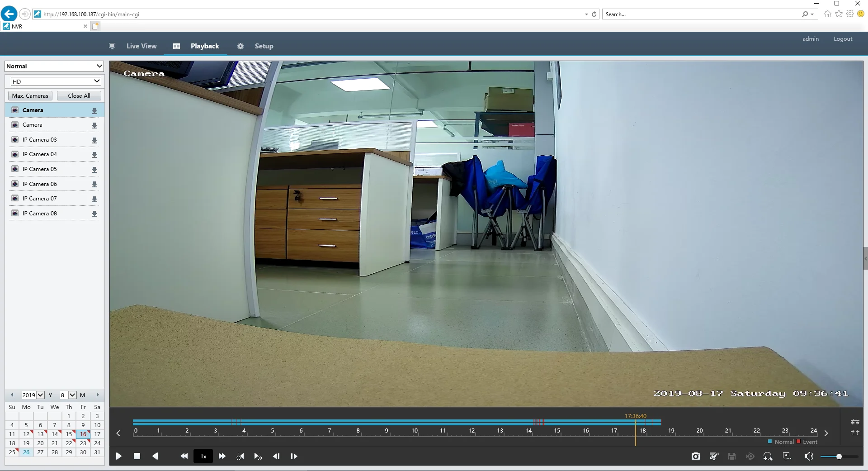Download recording for IP Camera 05
Viewport: 868px width, 471px height.
(x=94, y=170)
